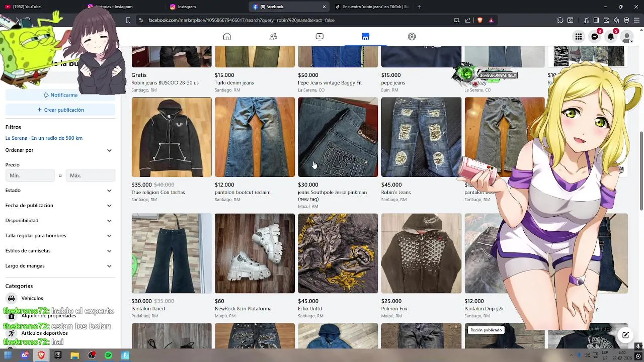The width and height of the screenshot is (644, 362).
Task: Open the Facebook menu grid icon
Action: 579,37
